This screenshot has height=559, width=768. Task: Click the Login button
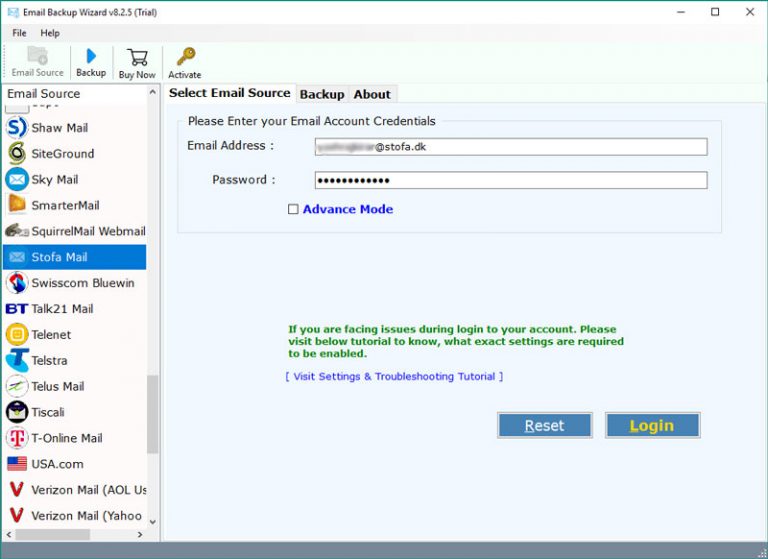(652, 425)
